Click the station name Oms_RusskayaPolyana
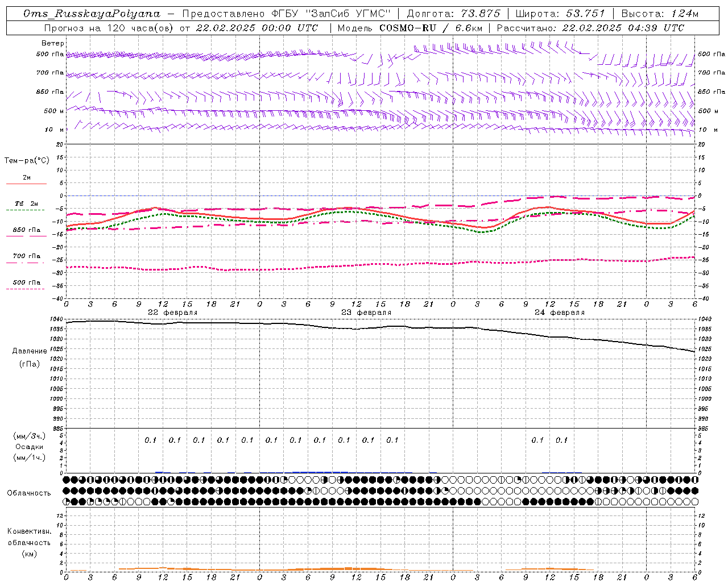 point(92,14)
